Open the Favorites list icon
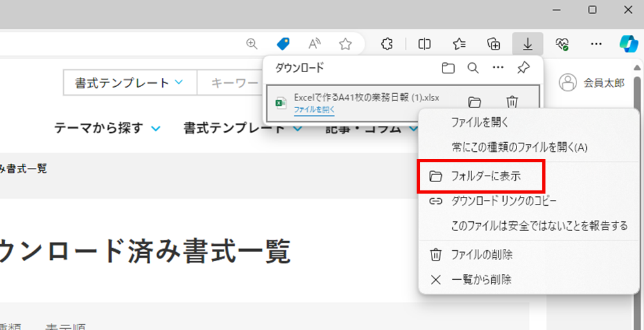The height and width of the screenshot is (330, 644). tap(459, 44)
